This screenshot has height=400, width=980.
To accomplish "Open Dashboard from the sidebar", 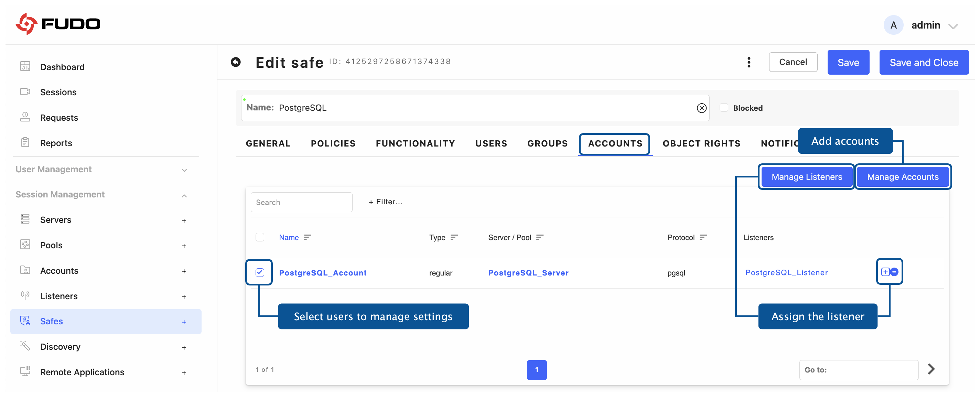I will pyautogui.click(x=62, y=67).
